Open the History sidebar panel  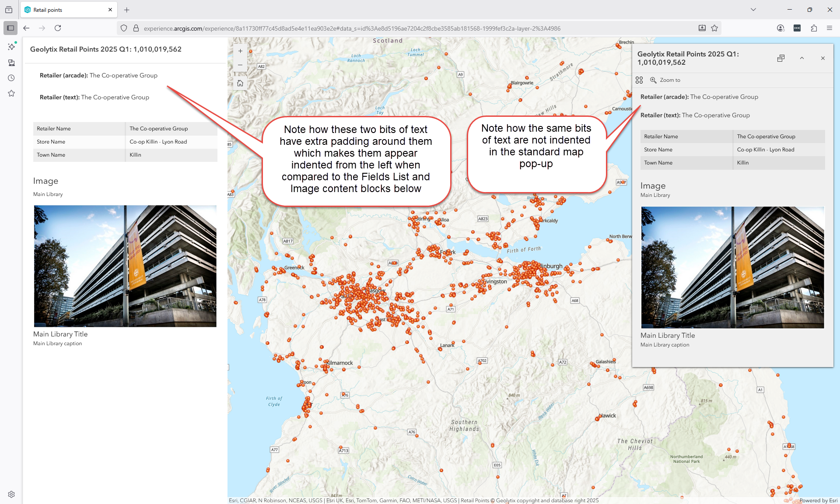11,78
